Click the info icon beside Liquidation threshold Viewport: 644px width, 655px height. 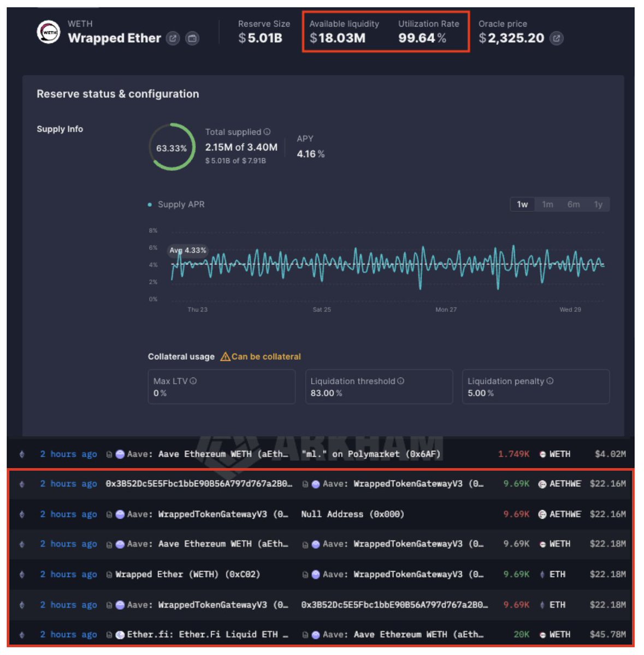point(401,381)
